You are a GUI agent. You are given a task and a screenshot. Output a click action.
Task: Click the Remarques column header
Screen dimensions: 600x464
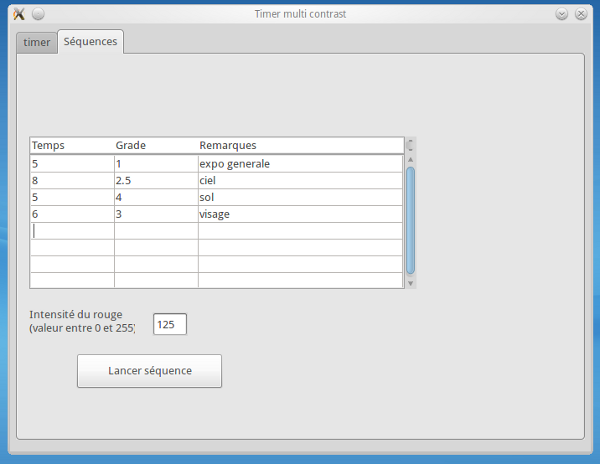[x=300, y=146]
